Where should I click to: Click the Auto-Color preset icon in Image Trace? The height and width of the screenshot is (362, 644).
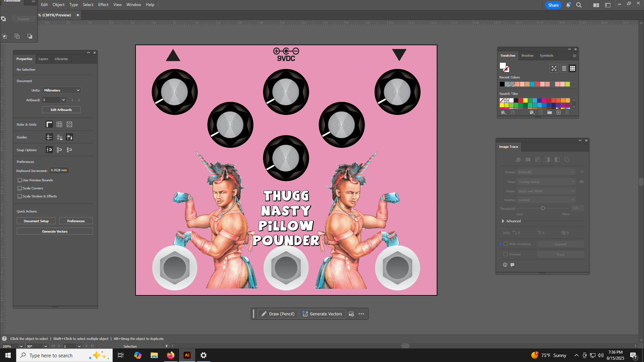[518, 160]
